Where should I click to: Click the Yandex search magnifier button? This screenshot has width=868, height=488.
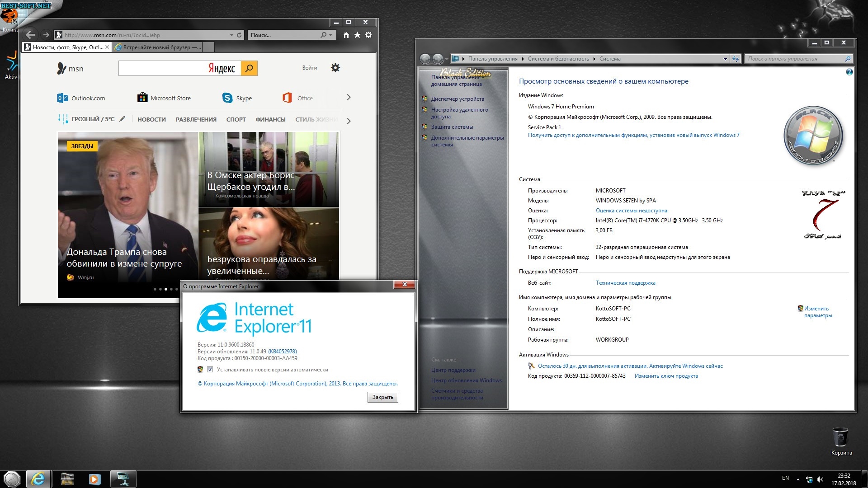(249, 68)
